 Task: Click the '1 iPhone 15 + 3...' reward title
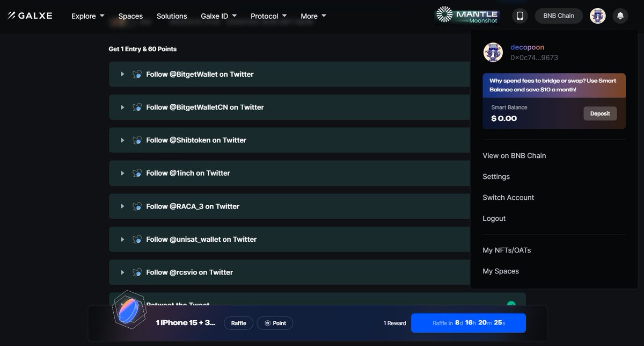coord(186,323)
